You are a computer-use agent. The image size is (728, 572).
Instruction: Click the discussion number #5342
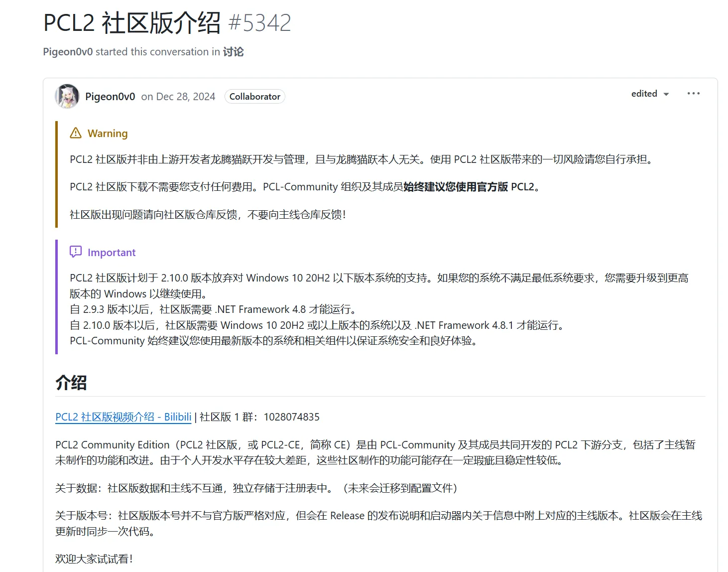pyautogui.click(x=260, y=23)
